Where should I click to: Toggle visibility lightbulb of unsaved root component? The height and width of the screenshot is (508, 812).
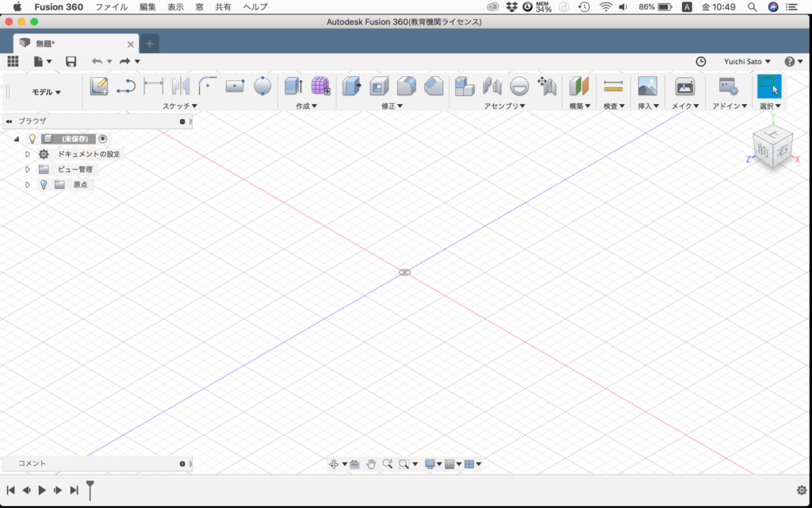pyautogui.click(x=33, y=139)
